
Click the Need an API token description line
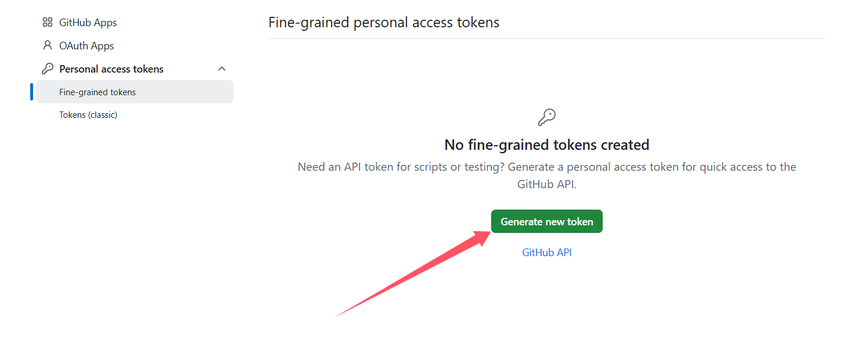point(547,167)
